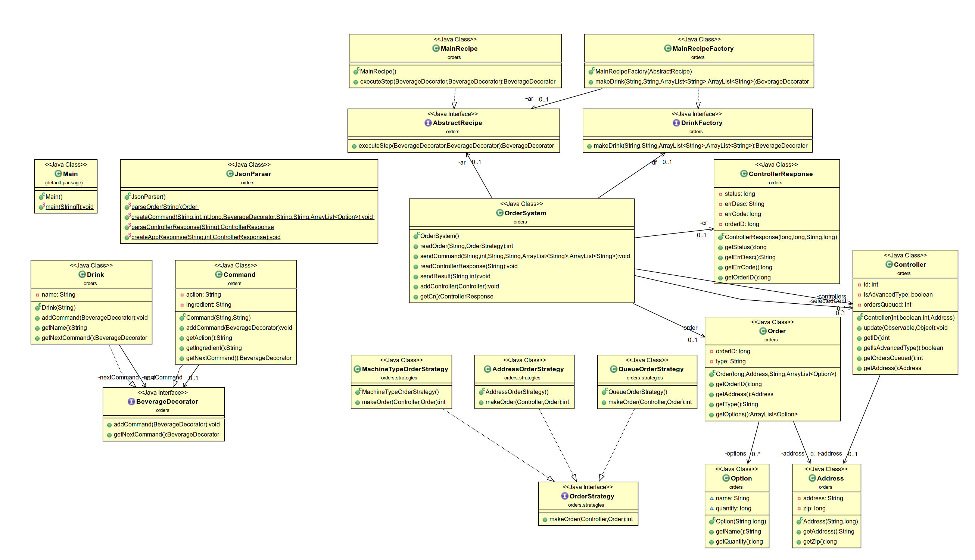Select the interface icon next to AbstractRecipe
This screenshot has height=560, width=975.
coord(428,123)
